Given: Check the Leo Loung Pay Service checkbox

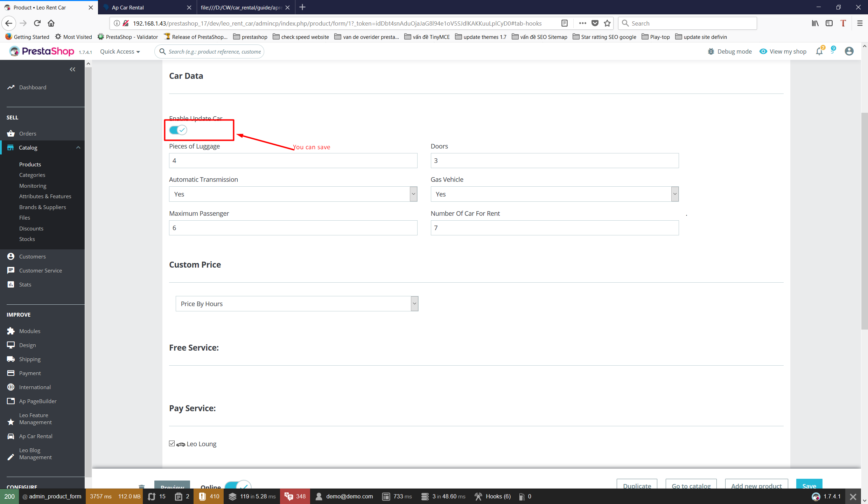Looking at the screenshot, I should tap(172, 443).
